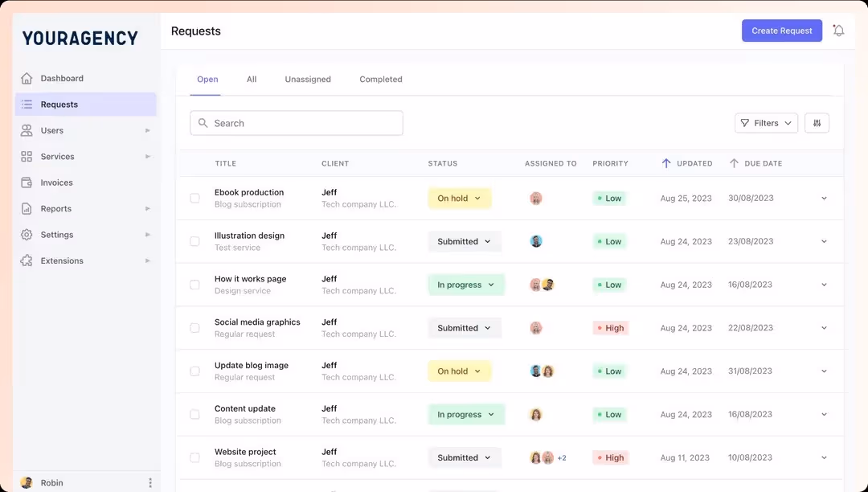The height and width of the screenshot is (492, 868).
Task: Click the Extensions puzzle icon
Action: coord(27,260)
